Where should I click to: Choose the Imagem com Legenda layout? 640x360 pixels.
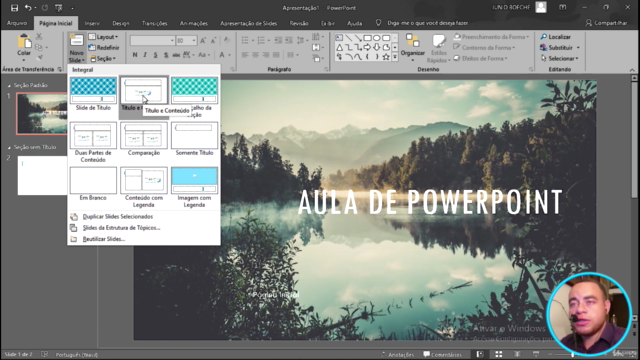[194, 187]
